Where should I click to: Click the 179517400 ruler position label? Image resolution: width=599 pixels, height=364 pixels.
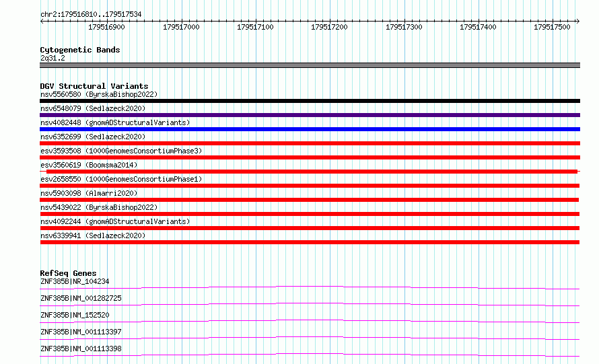coord(478,27)
